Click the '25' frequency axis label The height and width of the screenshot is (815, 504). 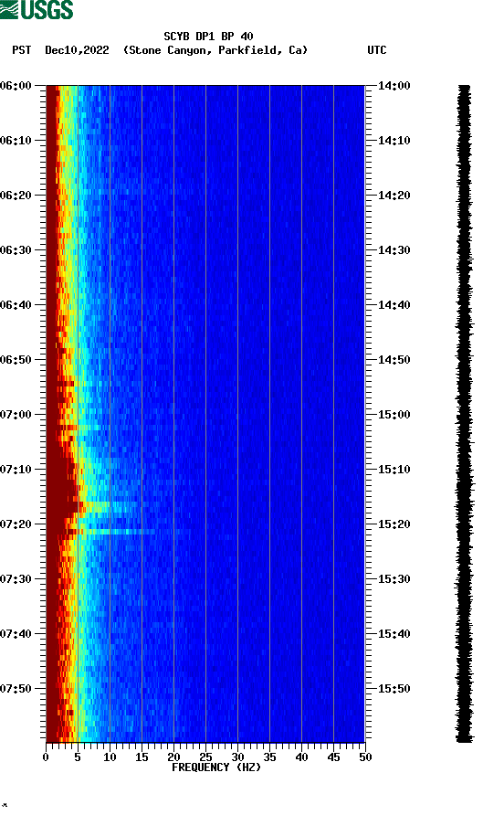click(x=205, y=757)
